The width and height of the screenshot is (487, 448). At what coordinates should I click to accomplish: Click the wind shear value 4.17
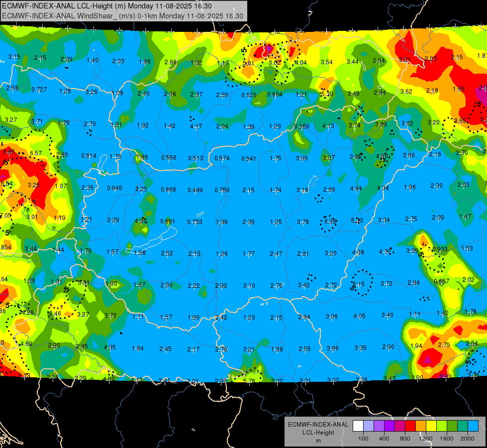click(196, 126)
